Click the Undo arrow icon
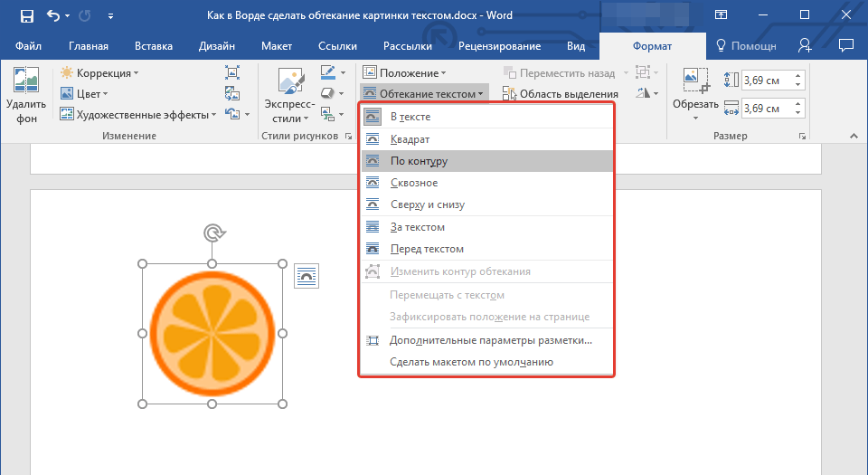Screen dimensions: 868x475 click(x=52, y=16)
